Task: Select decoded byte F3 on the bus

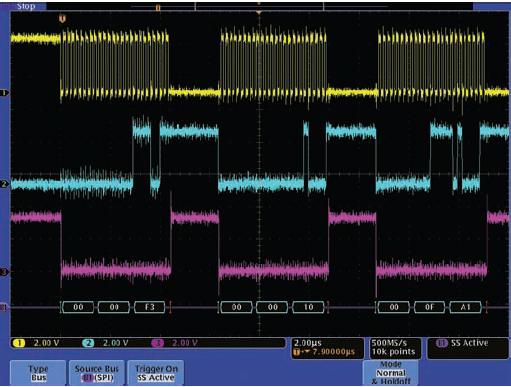Action: pos(150,307)
